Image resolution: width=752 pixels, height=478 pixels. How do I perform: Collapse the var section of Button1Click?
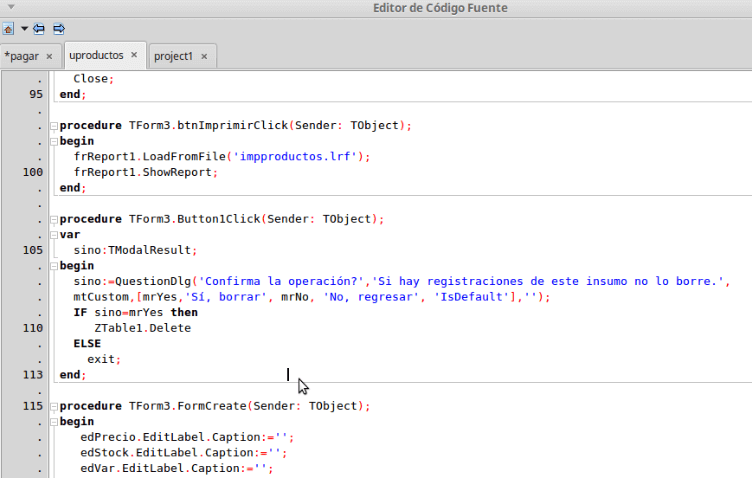coord(52,235)
